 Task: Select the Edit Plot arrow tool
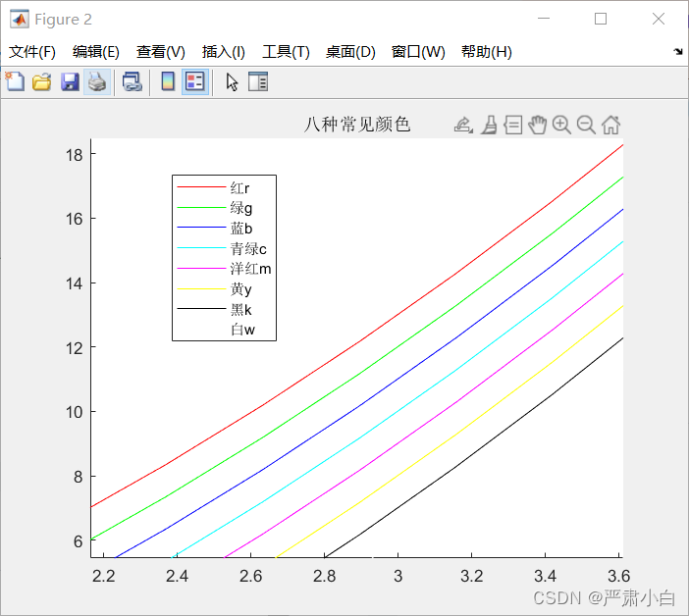[232, 81]
